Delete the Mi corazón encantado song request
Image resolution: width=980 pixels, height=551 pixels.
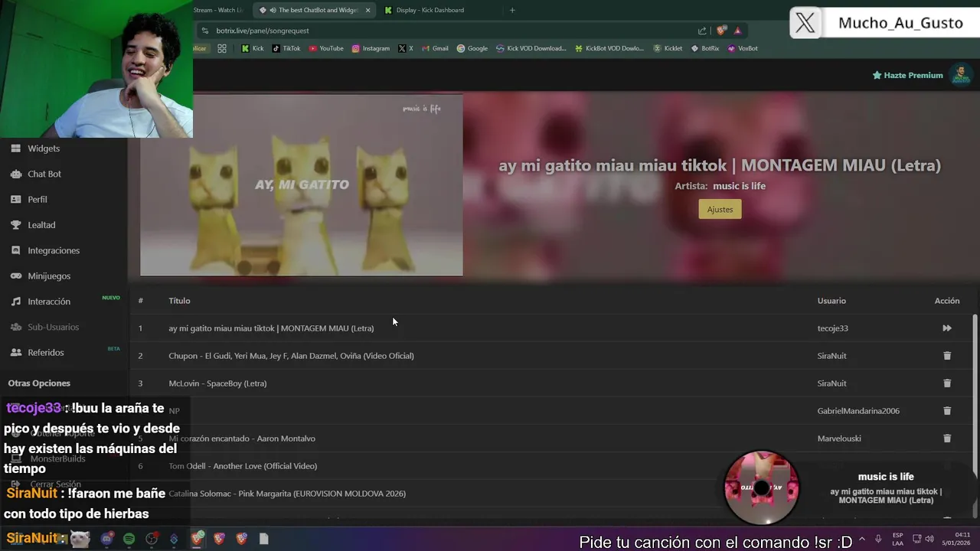point(947,439)
